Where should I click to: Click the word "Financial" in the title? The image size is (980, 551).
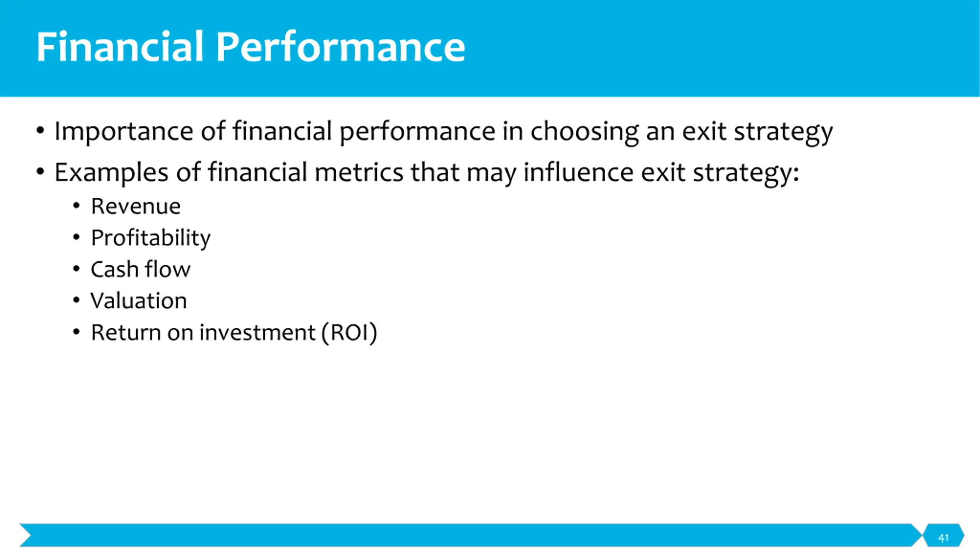click(119, 47)
